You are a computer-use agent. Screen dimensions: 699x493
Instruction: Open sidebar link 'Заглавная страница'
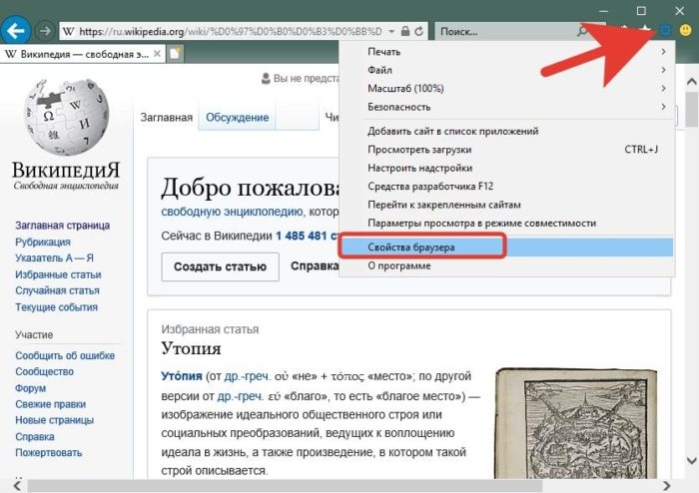tap(62, 225)
